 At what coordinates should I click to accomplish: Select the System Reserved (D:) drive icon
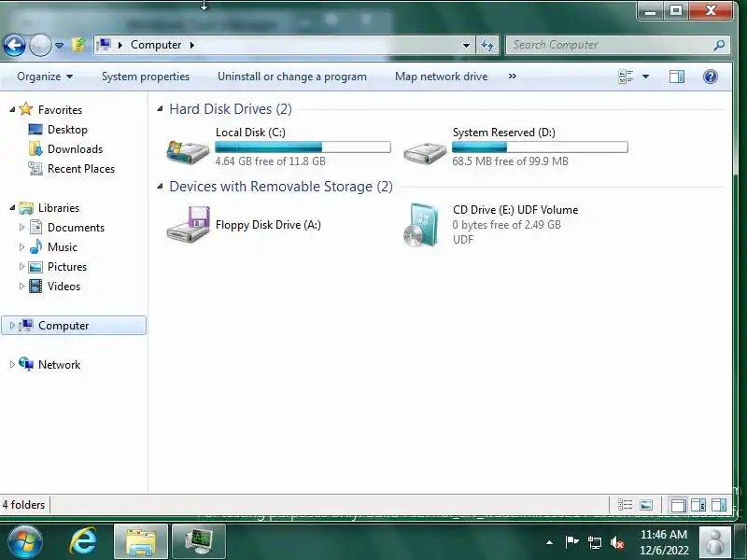(x=425, y=152)
